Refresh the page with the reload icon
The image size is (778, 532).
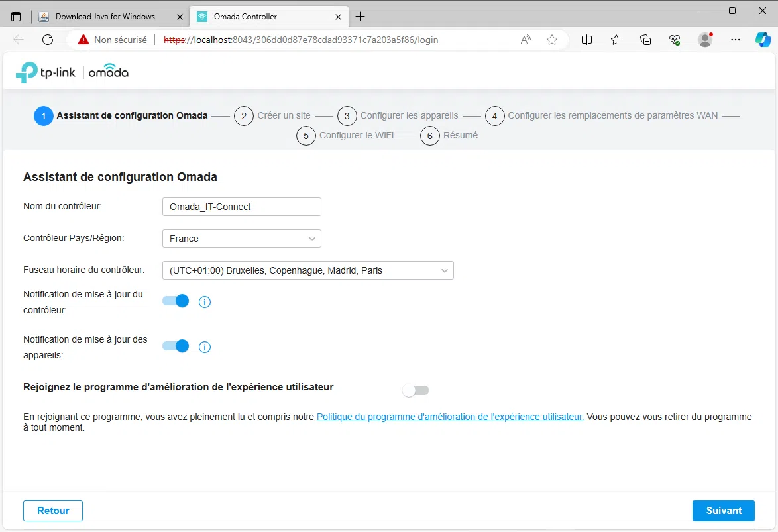(48, 40)
